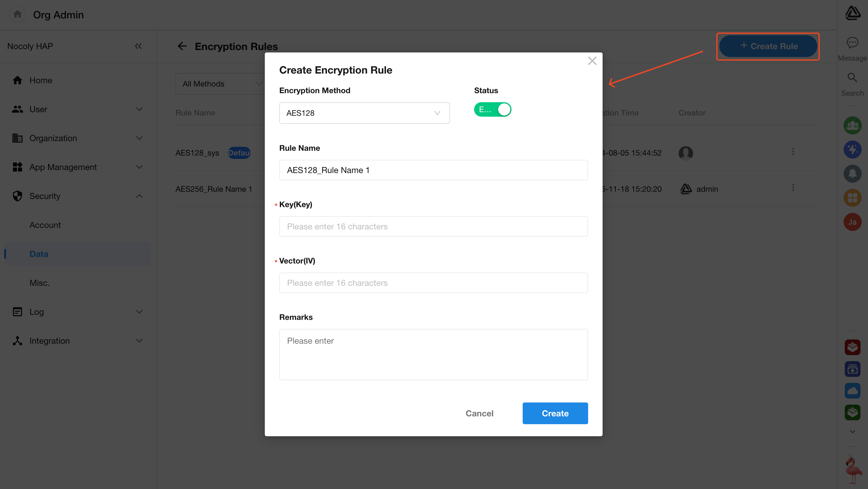Select Account under Security
The width and height of the screenshot is (868, 489).
tap(45, 225)
